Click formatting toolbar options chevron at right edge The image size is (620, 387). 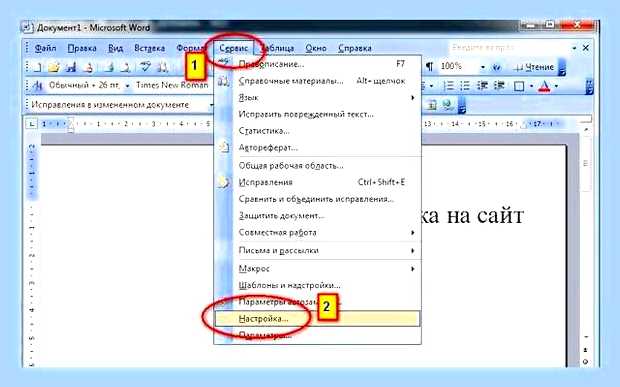pos(589,87)
